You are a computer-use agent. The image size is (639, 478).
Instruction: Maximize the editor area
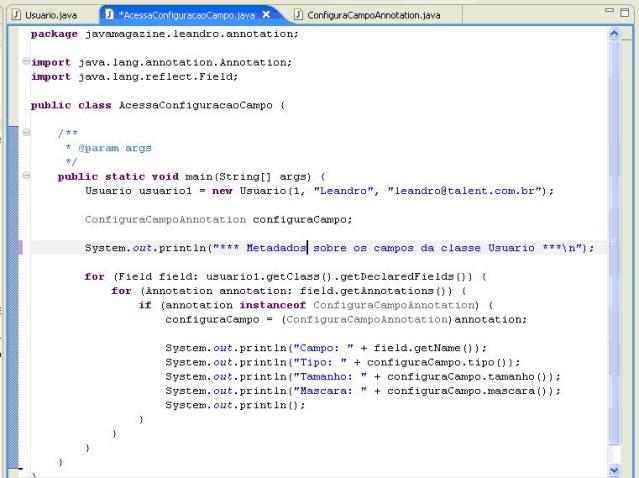626,10
